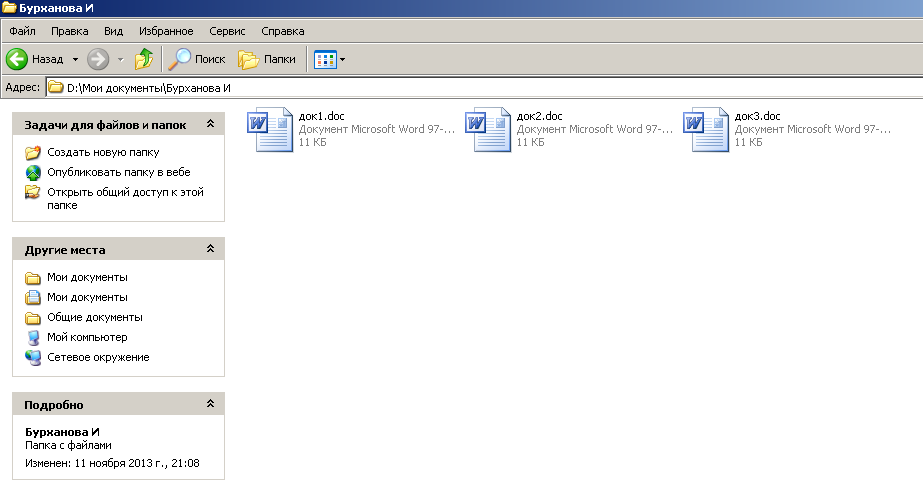The width and height of the screenshot is (923, 501).
Task: Select the док2.doc file name
Action: click(539, 116)
